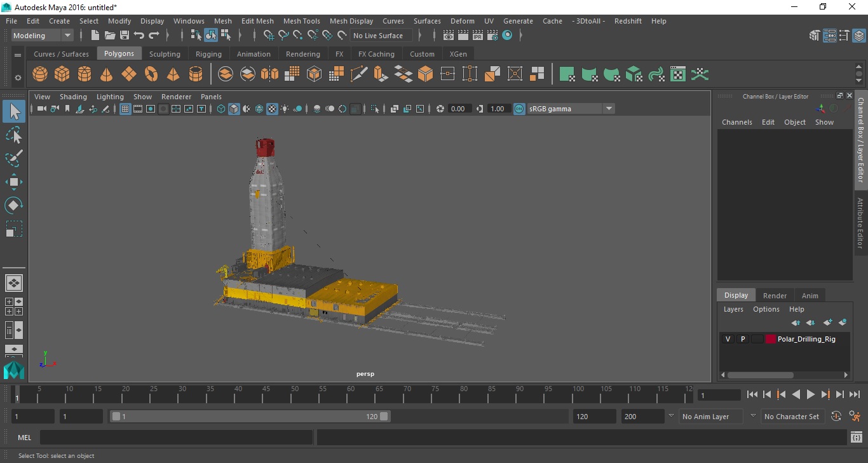Activate the Rotate tool in toolbox

[x=14, y=205]
